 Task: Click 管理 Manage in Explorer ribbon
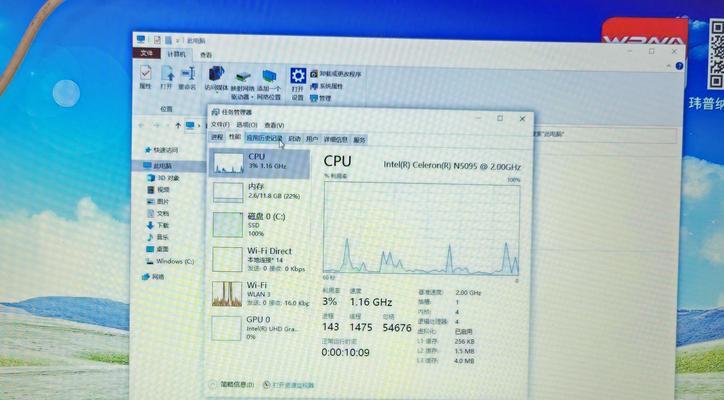(321, 98)
